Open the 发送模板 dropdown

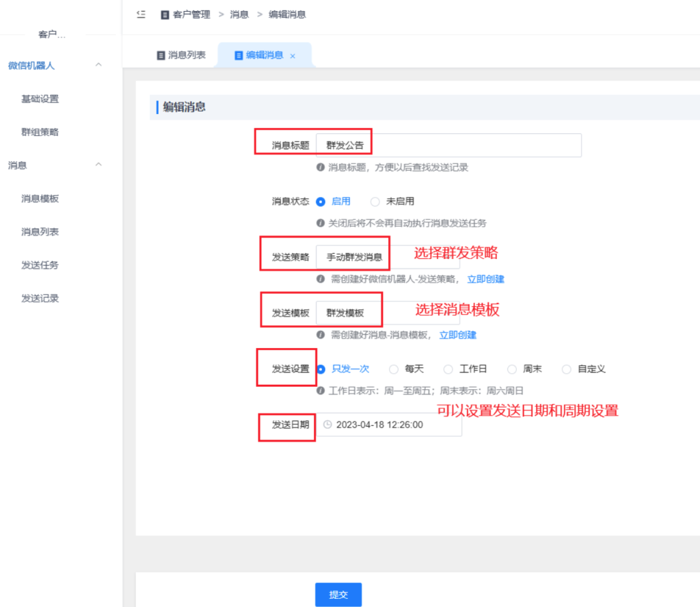point(388,313)
